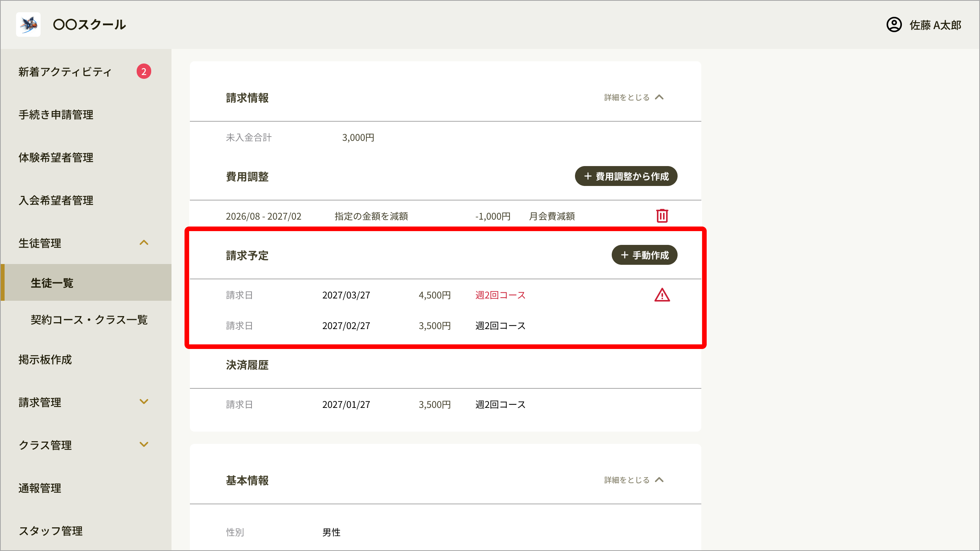Click the 費用調整から作成 button
This screenshot has width=980, height=551.
(x=626, y=176)
